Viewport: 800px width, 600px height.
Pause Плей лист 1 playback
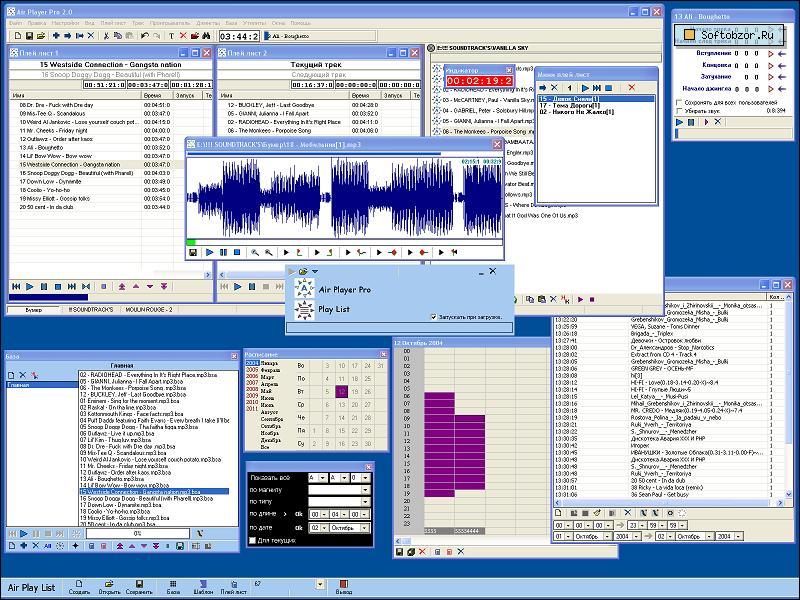tap(44, 287)
